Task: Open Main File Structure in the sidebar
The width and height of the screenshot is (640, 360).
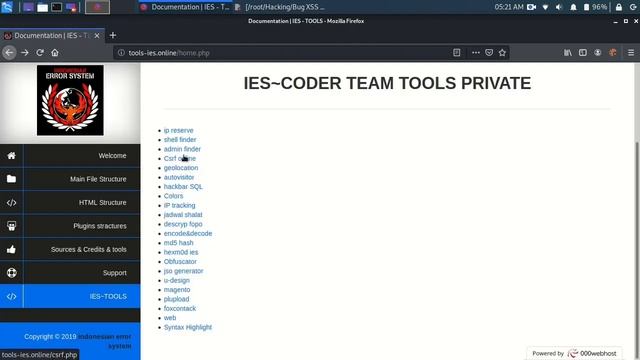Action: [70, 179]
